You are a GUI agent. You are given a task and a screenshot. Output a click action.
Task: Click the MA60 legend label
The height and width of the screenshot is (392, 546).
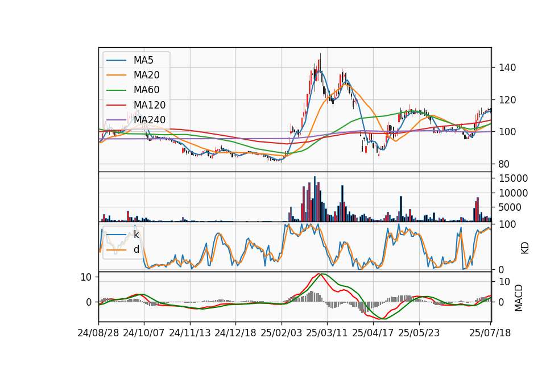(x=146, y=90)
